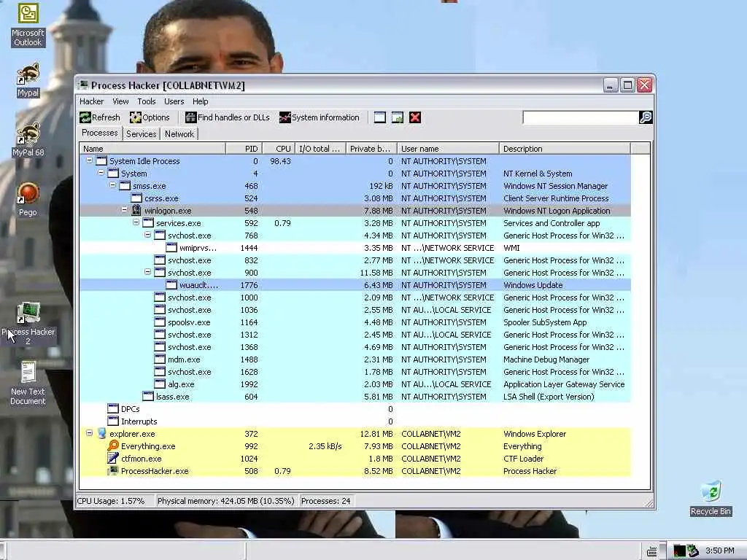Click the winlogon.exe process icon
Screen dimensions: 747x560
tap(136, 210)
